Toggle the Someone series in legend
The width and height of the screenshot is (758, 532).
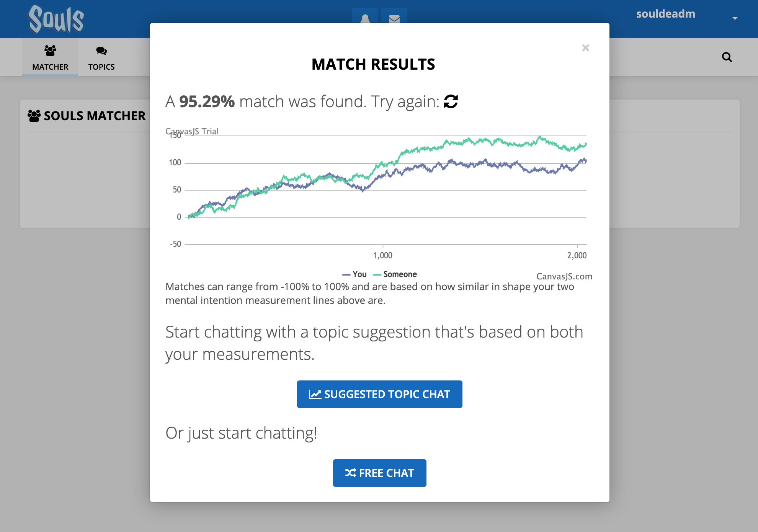click(395, 274)
